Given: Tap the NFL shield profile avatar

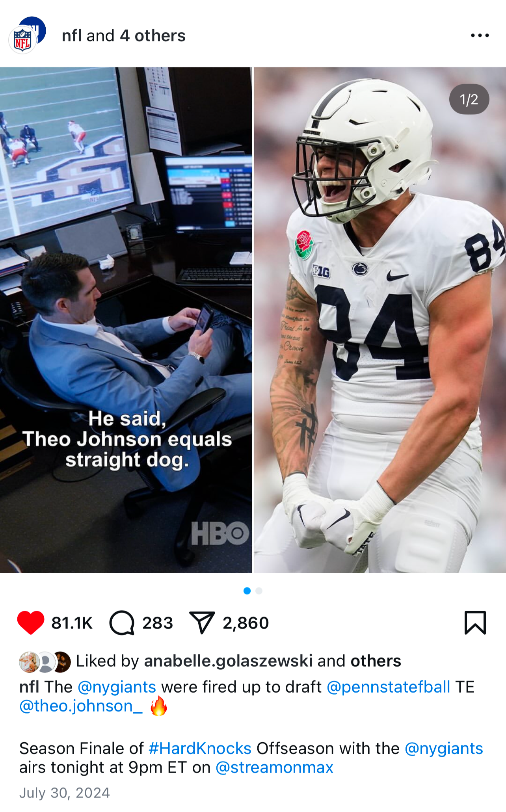Looking at the screenshot, I should [23, 40].
